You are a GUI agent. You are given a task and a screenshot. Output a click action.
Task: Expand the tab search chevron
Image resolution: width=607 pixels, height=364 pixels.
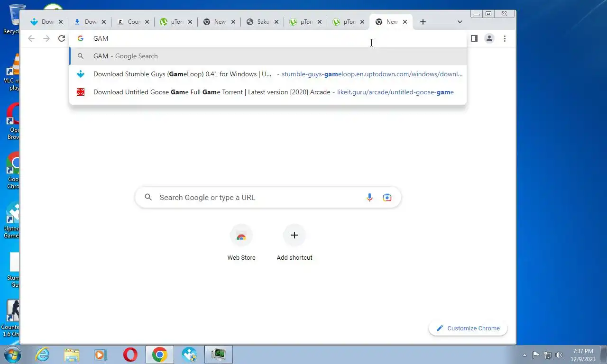(x=460, y=22)
